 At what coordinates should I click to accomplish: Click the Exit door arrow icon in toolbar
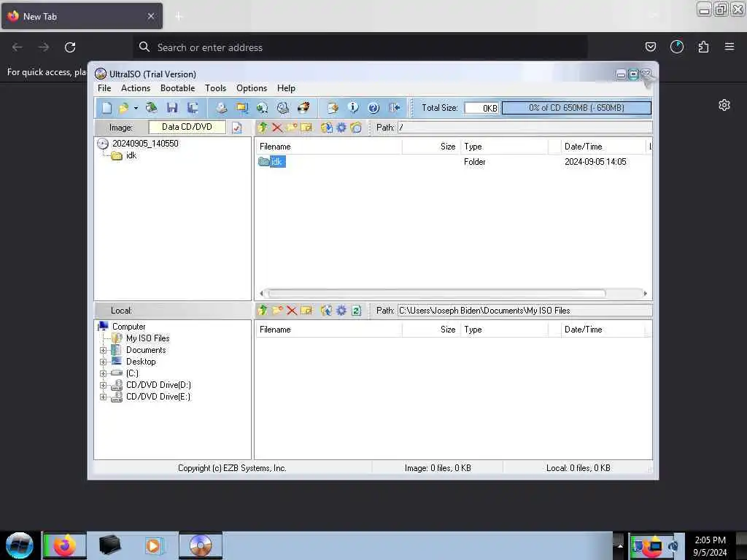394,108
